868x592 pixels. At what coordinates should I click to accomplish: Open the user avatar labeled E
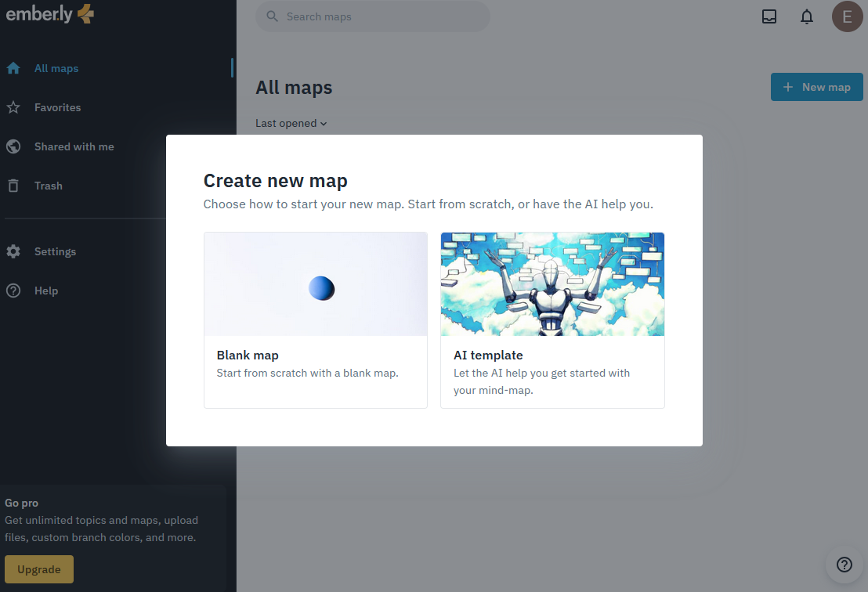pyautogui.click(x=847, y=16)
